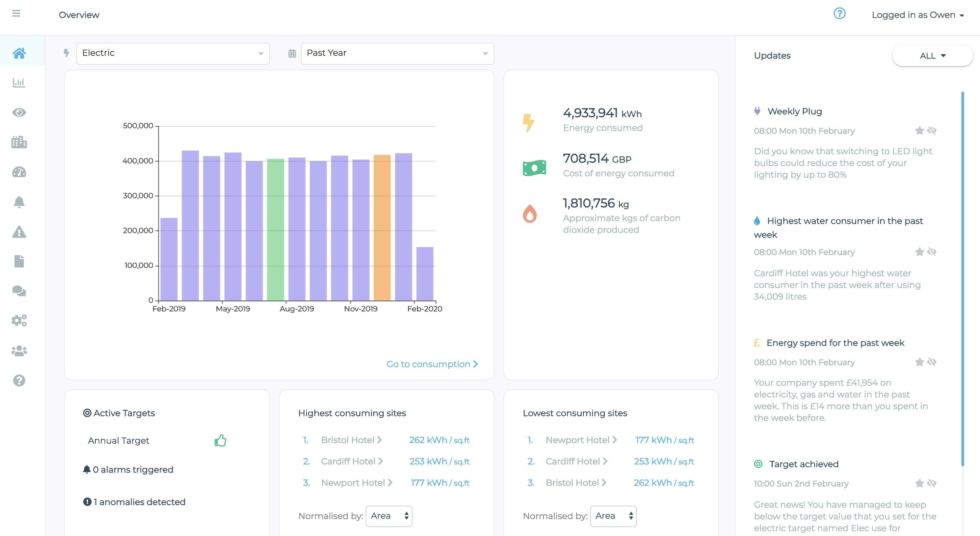Click the dashboard gauge sidebar icon
This screenshot has width=980, height=536.
click(19, 172)
